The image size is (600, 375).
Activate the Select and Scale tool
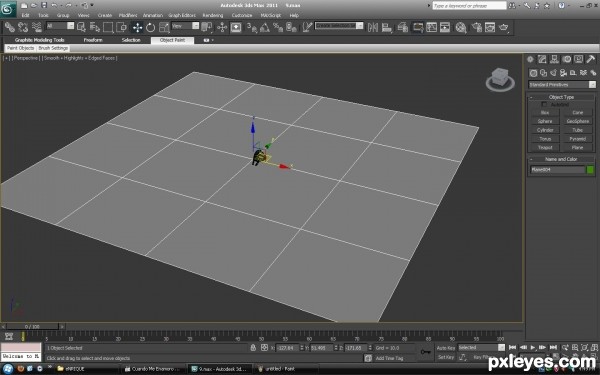pos(164,27)
